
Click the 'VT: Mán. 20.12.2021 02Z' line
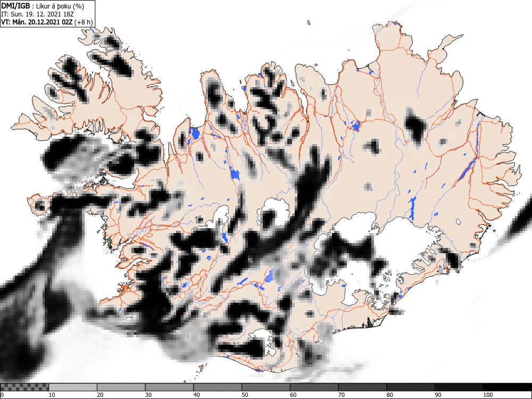(37, 22)
